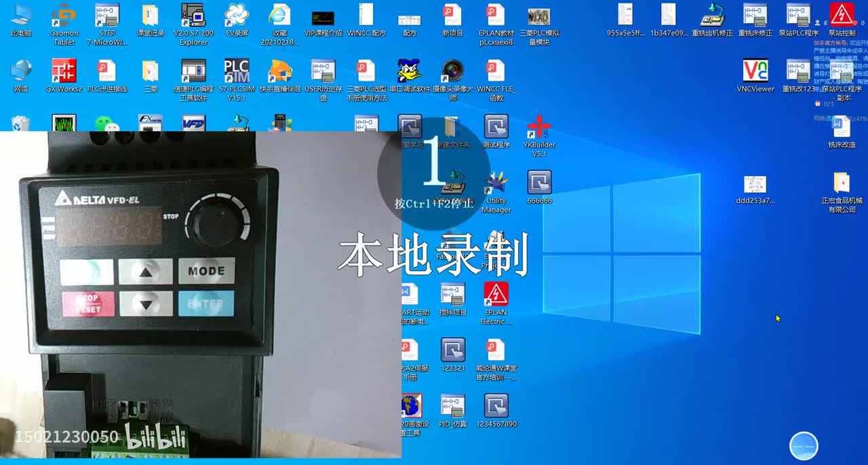Open the WINCC 配方 document

[366, 20]
